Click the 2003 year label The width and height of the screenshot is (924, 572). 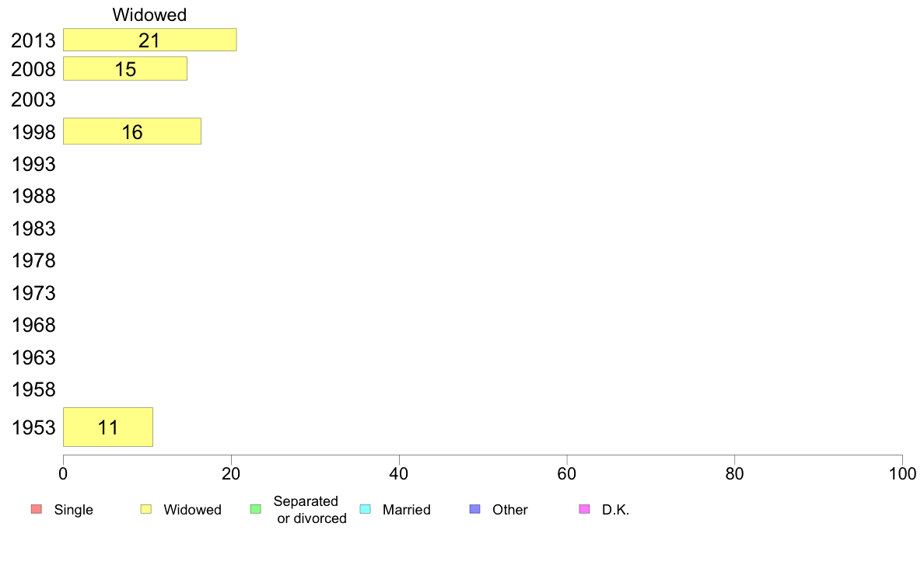click(x=33, y=99)
